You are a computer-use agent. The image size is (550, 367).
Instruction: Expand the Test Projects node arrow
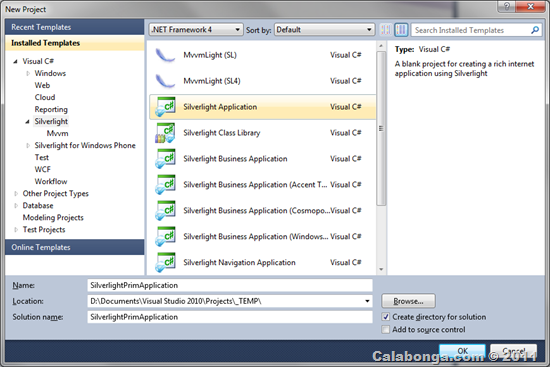16,230
